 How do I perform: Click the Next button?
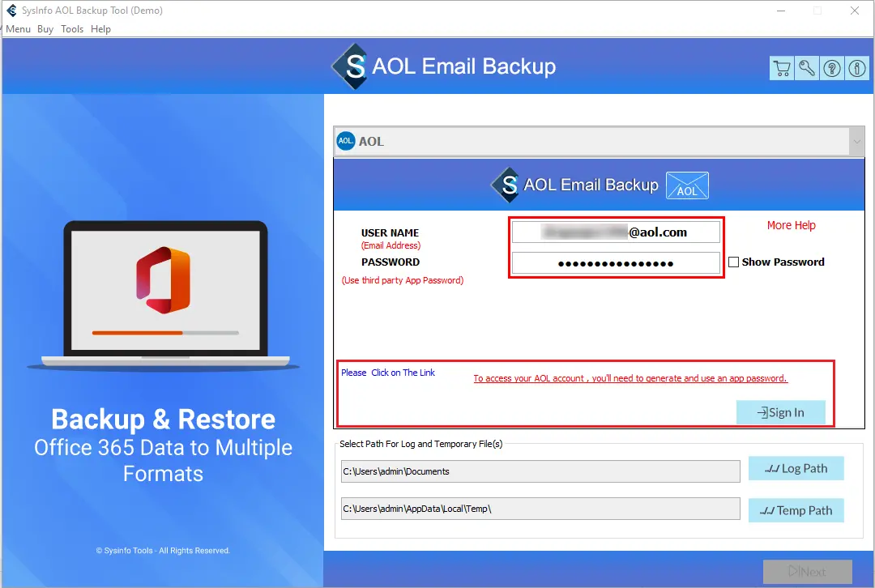[x=808, y=572]
